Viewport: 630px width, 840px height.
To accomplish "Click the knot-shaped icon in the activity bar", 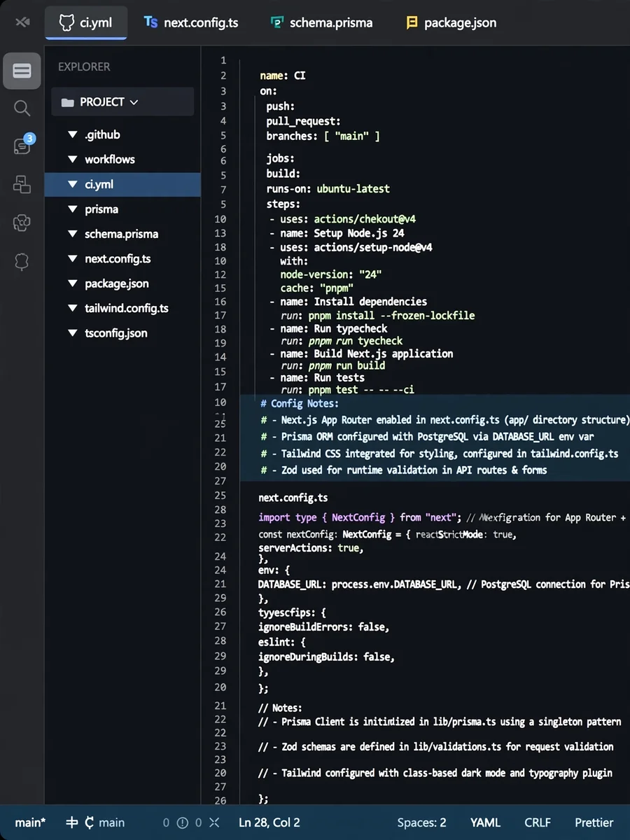I will click(x=22, y=223).
